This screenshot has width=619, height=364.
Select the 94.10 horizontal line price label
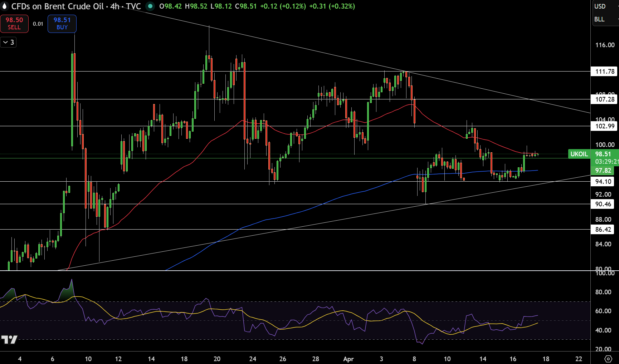point(603,182)
